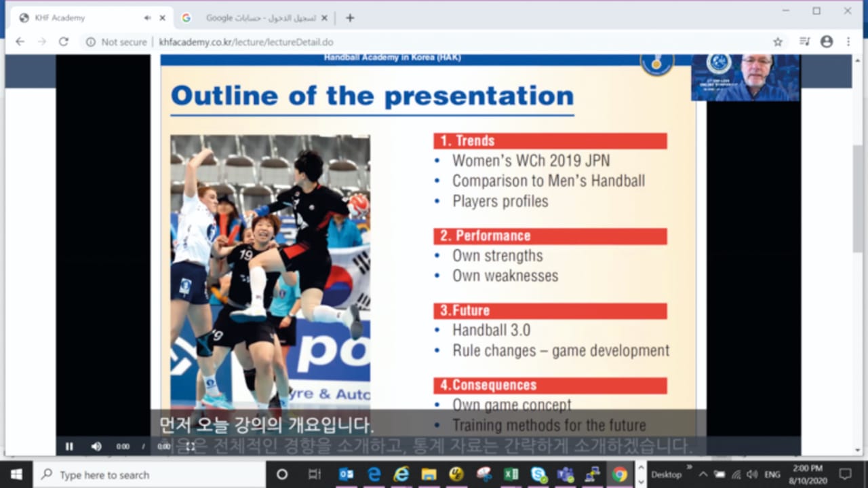The width and height of the screenshot is (868, 488).
Task: Open Task View on the taskbar
Action: point(315,474)
